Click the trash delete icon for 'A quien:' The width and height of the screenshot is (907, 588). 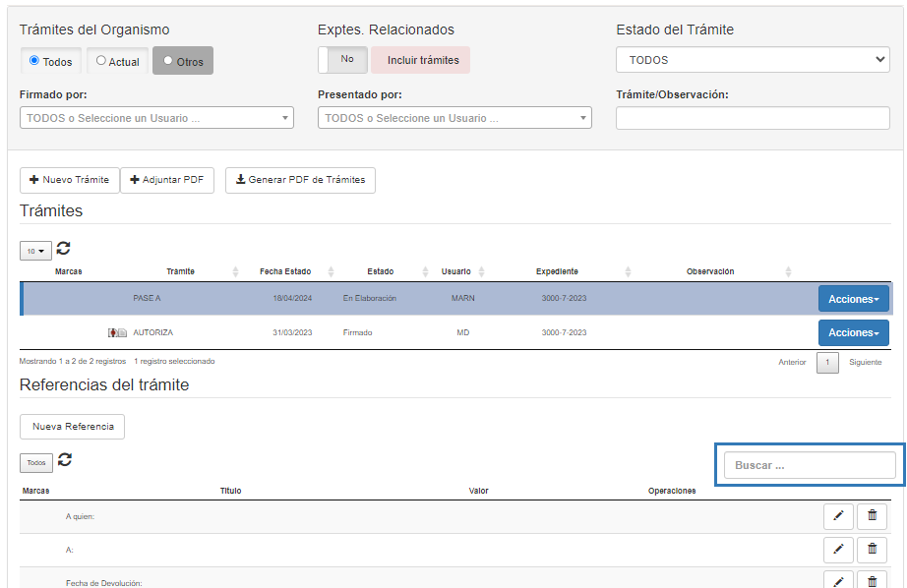[872, 516]
